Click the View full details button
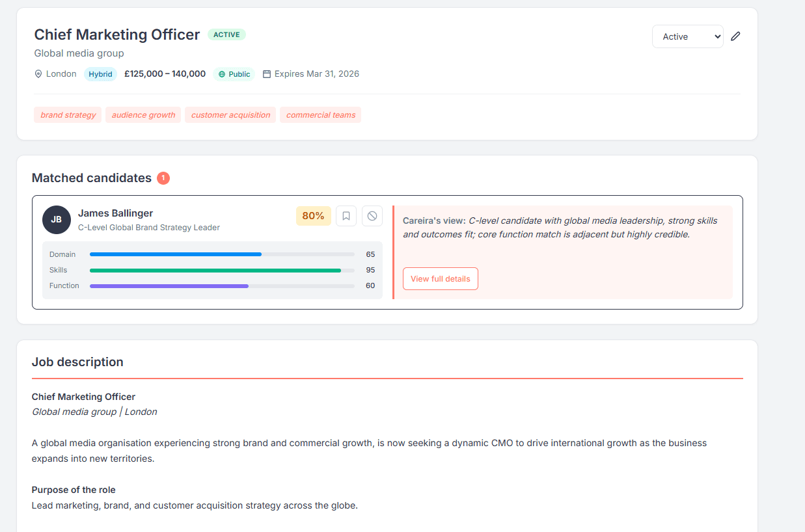This screenshot has height=532, width=805. [x=441, y=278]
